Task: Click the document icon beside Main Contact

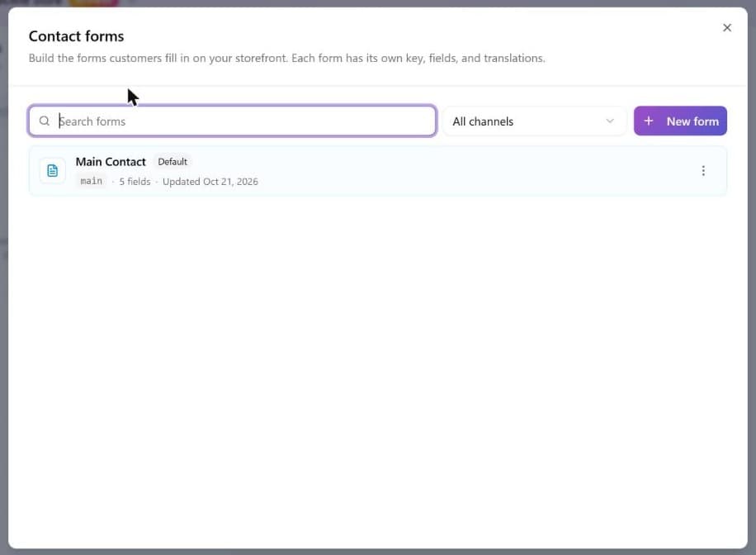Action: (x=53, y=170)
